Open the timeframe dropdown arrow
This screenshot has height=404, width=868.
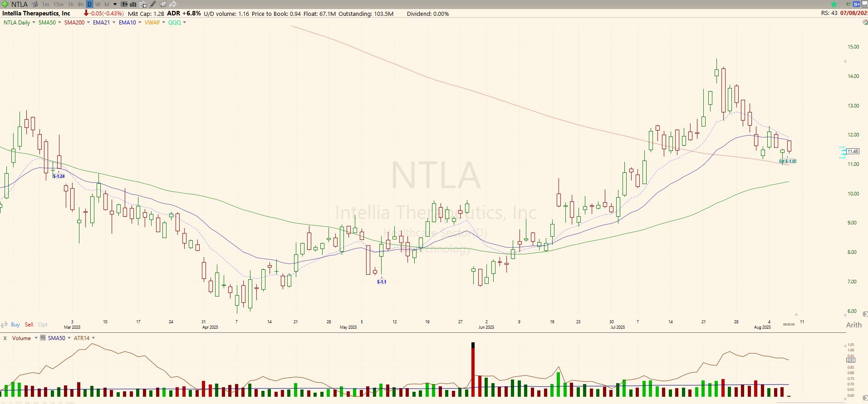115,4
